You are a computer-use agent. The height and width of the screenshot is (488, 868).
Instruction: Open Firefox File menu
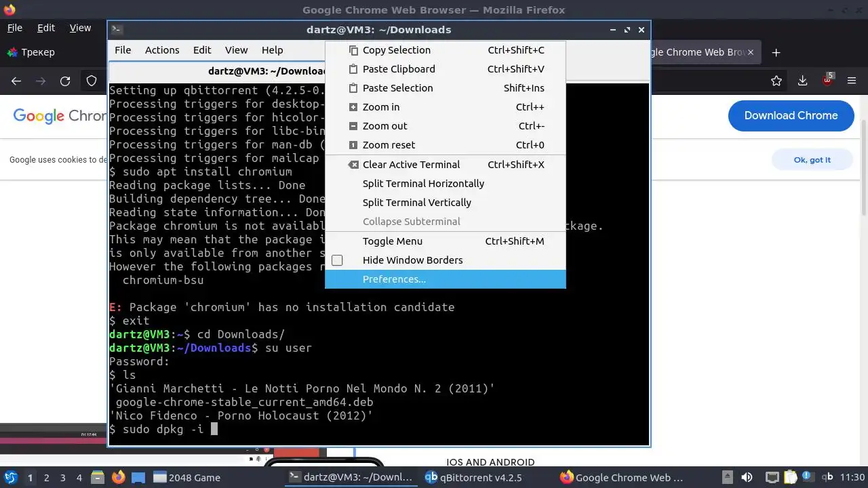(14, 28)
